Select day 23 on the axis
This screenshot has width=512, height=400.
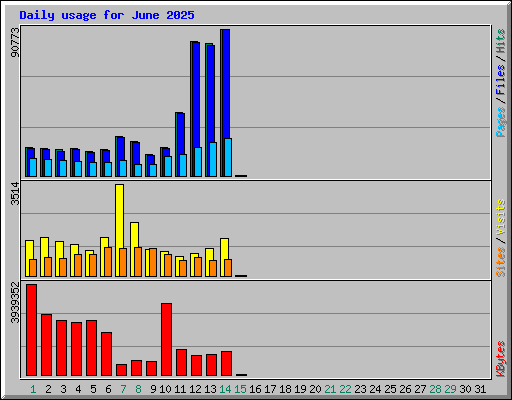pos(360,389)
